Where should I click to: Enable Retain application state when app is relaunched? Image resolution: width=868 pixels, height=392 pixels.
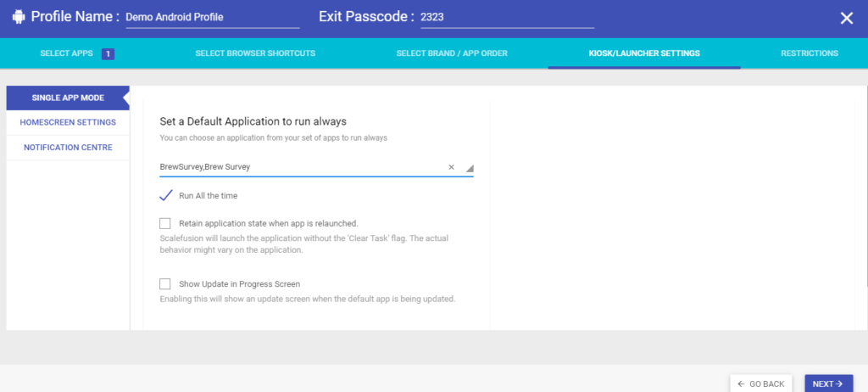[x=165, y=223]
